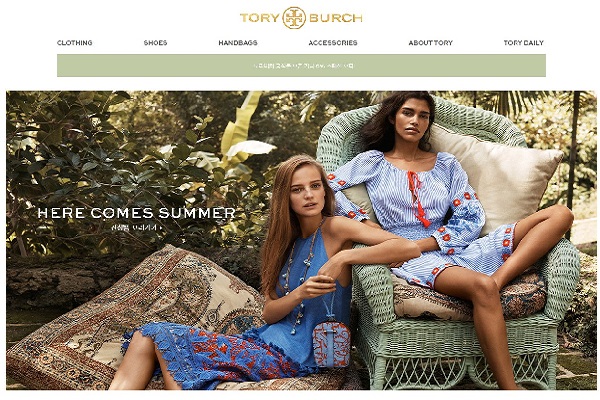
Task: Click the gold TORY wordmark
Action: 259,18
